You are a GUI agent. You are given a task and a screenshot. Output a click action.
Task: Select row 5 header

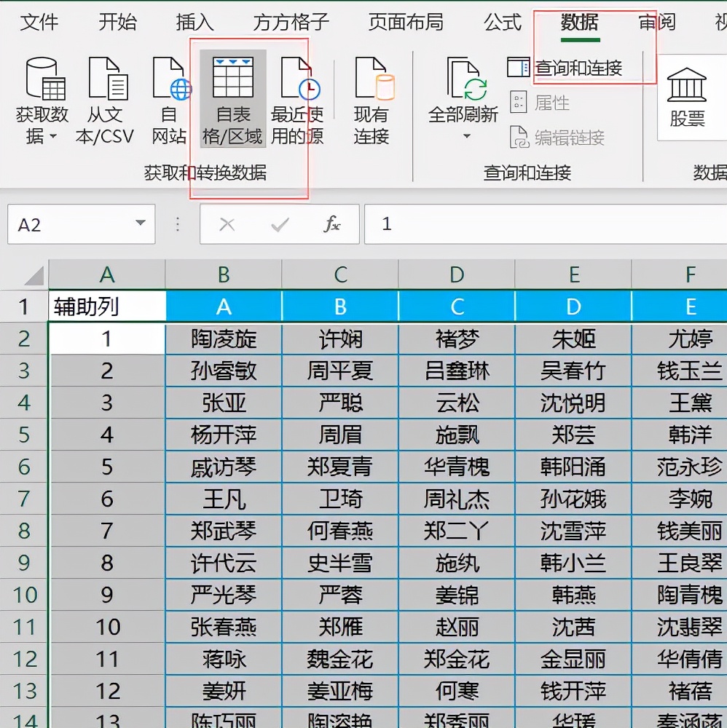coord(24,435)
